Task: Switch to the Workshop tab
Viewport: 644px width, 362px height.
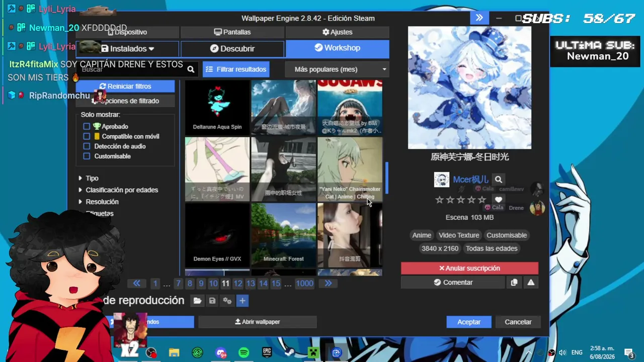Action: point(338,48)
